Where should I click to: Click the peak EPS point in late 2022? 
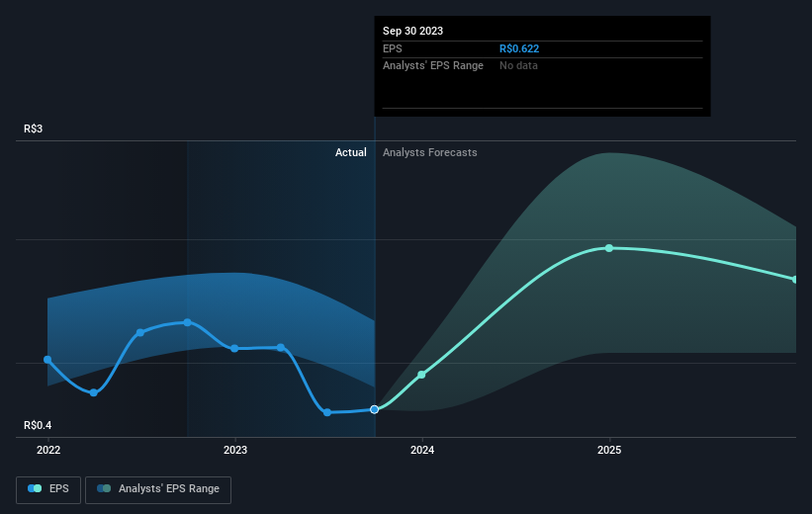pyautogui.click(x=188, y=322)
